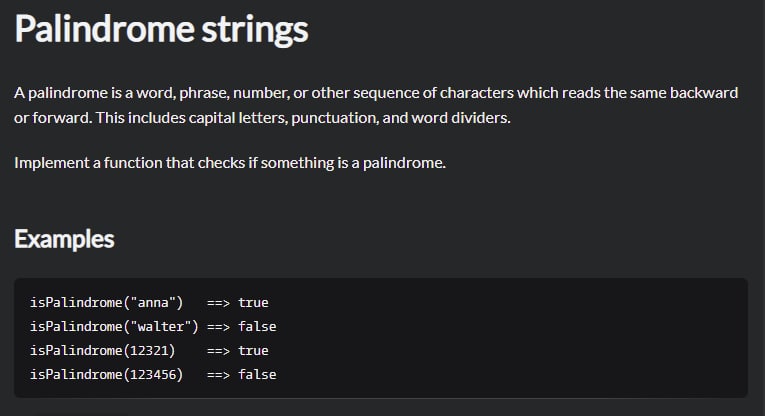This screenshot has height=416, width=765.
Task: Click the "false" result after 123456
Action: point(257,375)
